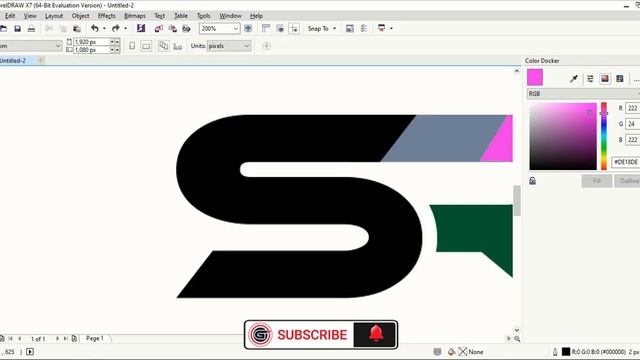The image size is (640, 360).
Task: Show color viewers in Color Docker
Action: (605, 79)
